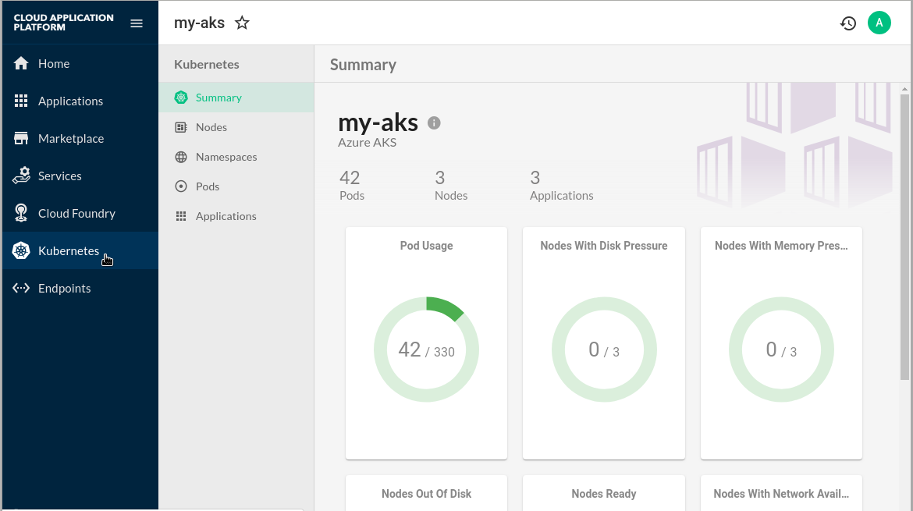913x511 pixels.
Task: Click the Cloud Foundry icon
Action: pos(21,213)
